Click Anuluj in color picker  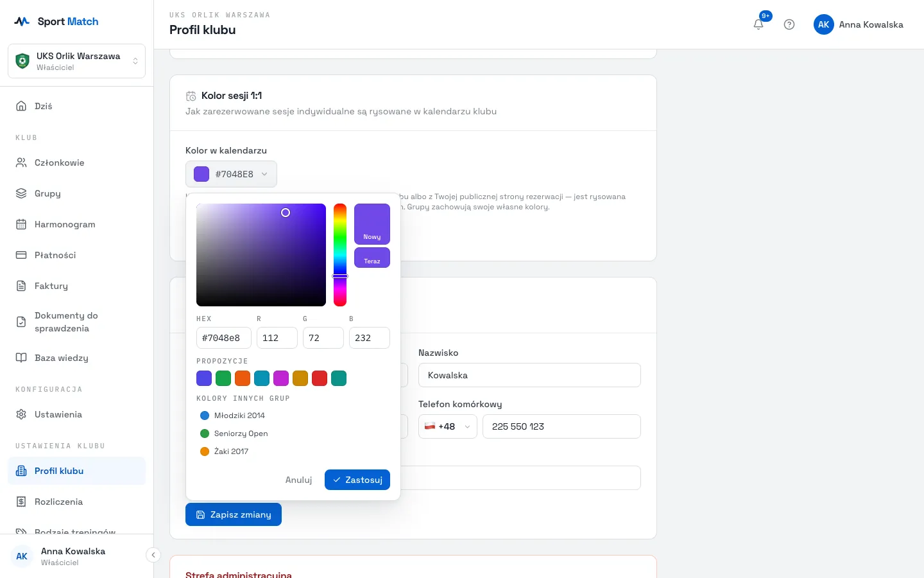[298, 480]
